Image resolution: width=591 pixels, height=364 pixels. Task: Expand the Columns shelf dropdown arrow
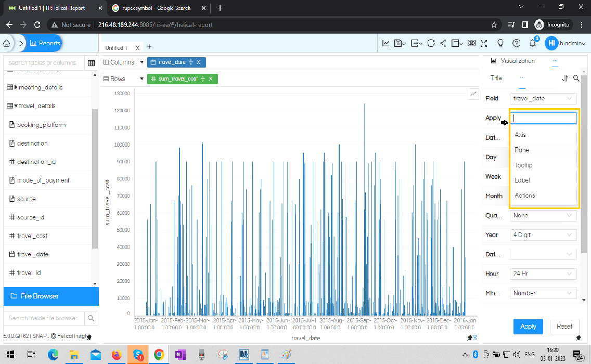pyautogui.click(x=142, y=62)
